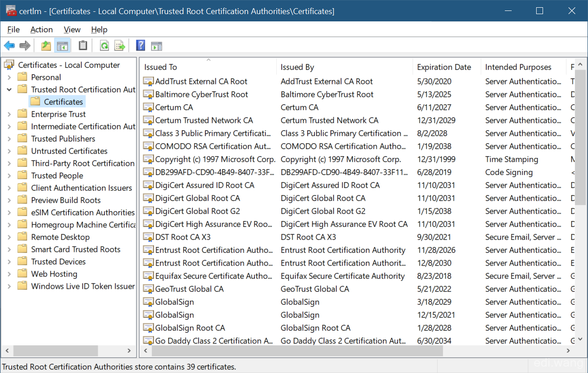Select DigiCert Assured ID Root CA in Issued To
The image size is (588, 373).
(x=205, y=185)
